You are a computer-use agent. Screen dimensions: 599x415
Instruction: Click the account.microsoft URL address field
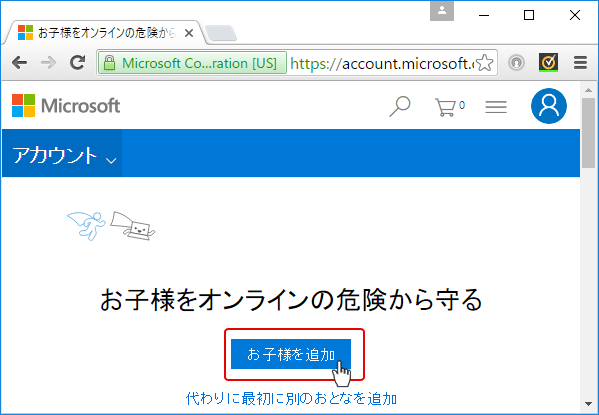pos(382,63)
